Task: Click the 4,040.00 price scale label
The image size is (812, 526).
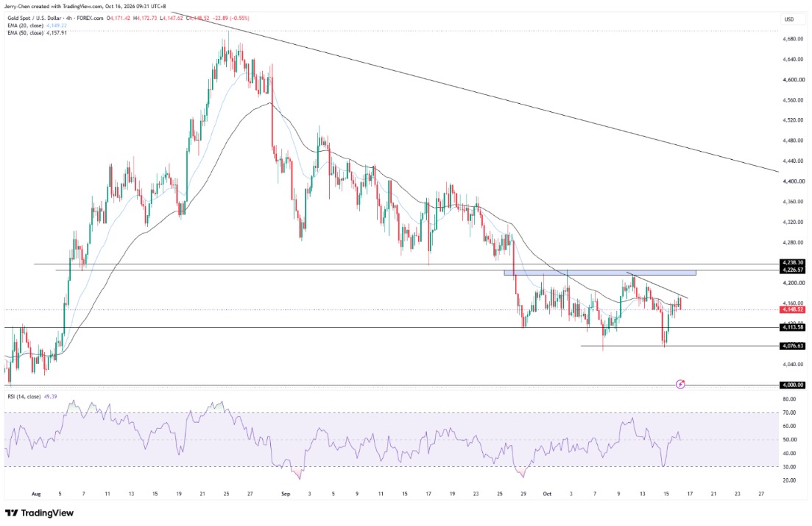Action: tap(794, 365)
